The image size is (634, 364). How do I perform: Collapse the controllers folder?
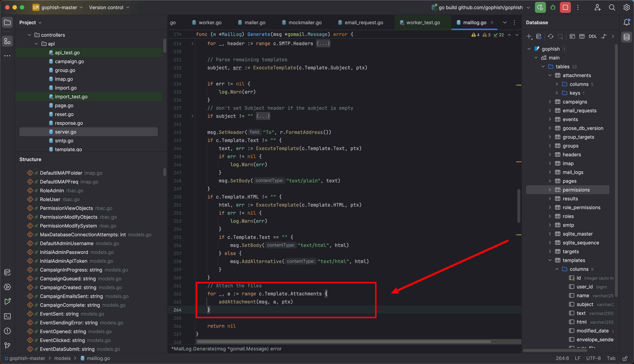(29, 35)
